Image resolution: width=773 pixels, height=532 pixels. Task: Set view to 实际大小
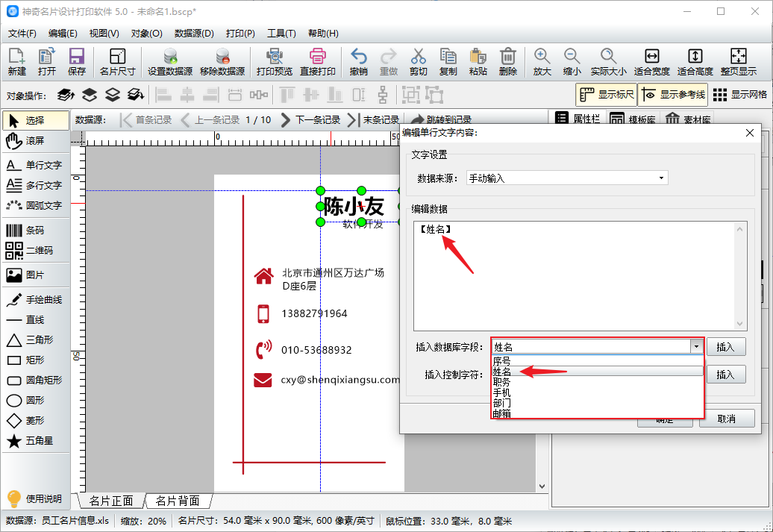pos(608,62)
